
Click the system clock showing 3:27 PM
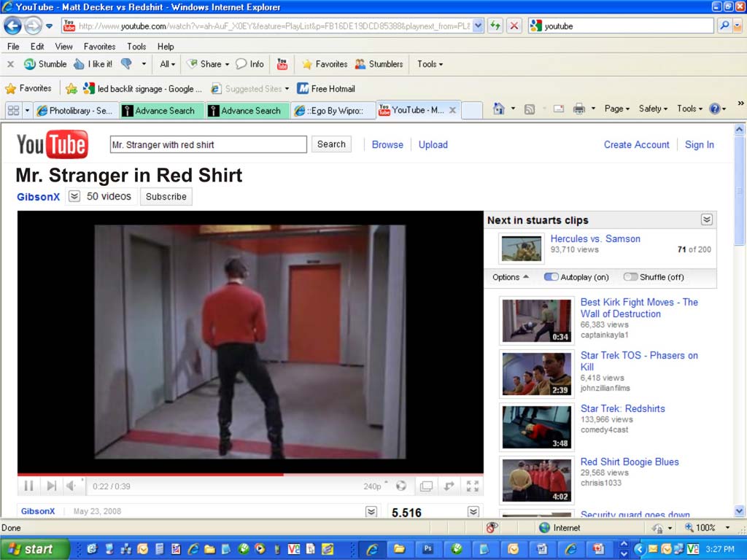click(x=720, y=549)
